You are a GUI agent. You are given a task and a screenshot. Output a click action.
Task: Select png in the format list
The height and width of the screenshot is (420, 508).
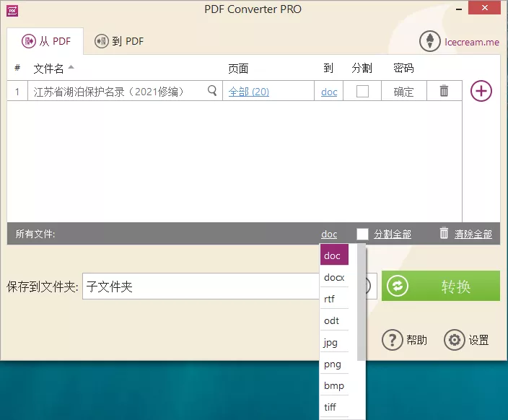(x=334, y=364)
